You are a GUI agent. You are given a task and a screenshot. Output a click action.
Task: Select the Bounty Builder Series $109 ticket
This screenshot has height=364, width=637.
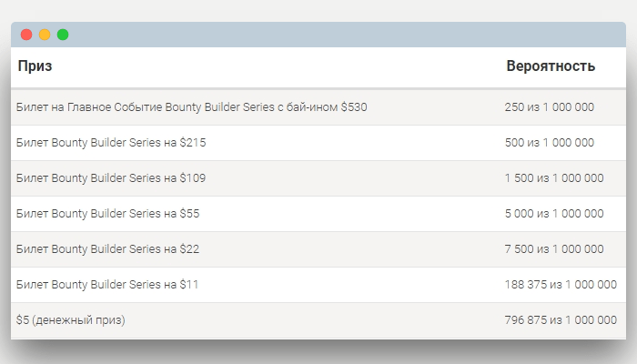(318, 178)
